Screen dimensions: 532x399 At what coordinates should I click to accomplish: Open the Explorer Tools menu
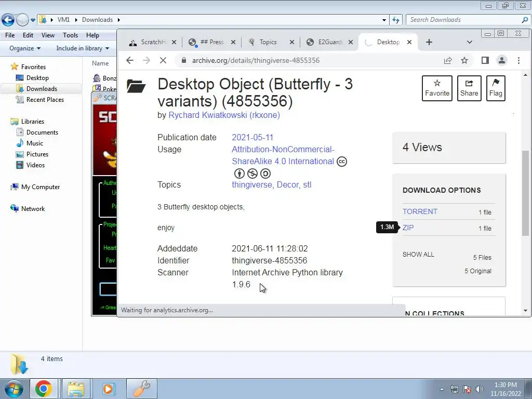(70, 35)
